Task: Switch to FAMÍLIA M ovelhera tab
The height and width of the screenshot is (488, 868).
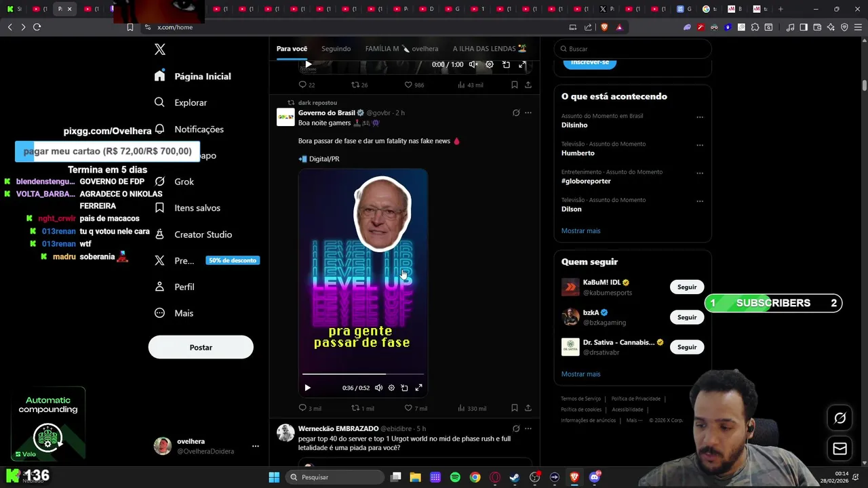Action: 401,49
